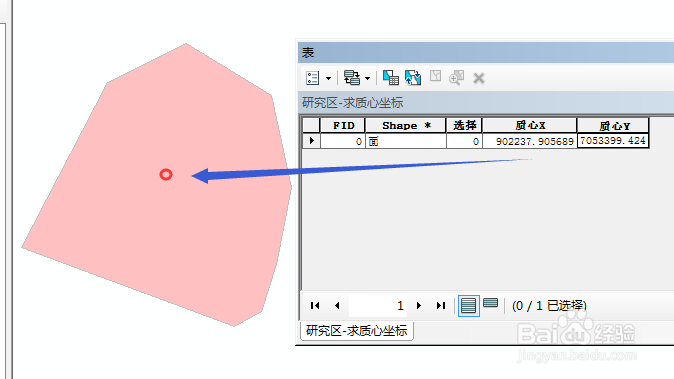
Task: Toggle Show all records view
Action: 468,306
